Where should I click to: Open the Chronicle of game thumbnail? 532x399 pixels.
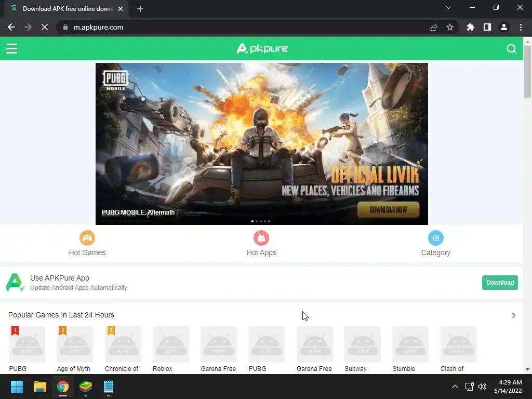point(123,344)
